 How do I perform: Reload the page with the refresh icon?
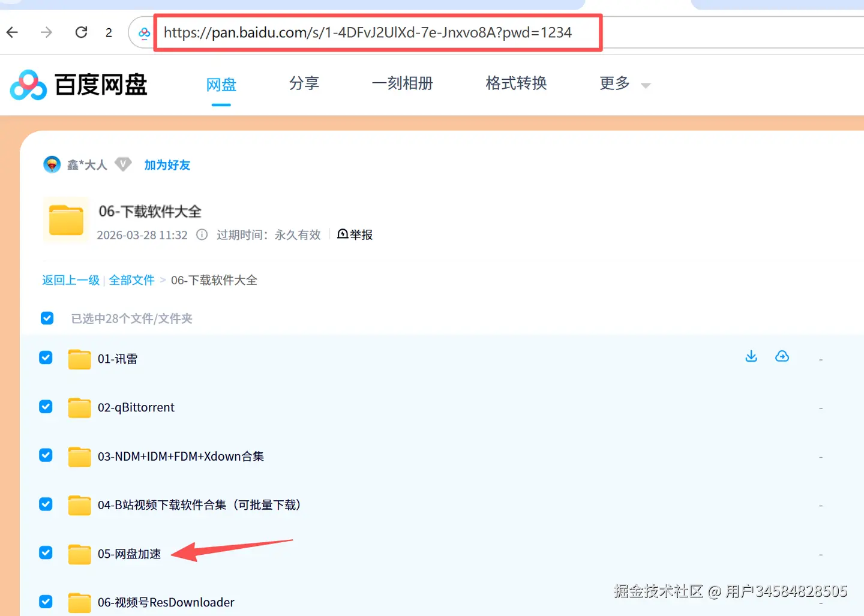pyautogui.click(x=81, y=32)
